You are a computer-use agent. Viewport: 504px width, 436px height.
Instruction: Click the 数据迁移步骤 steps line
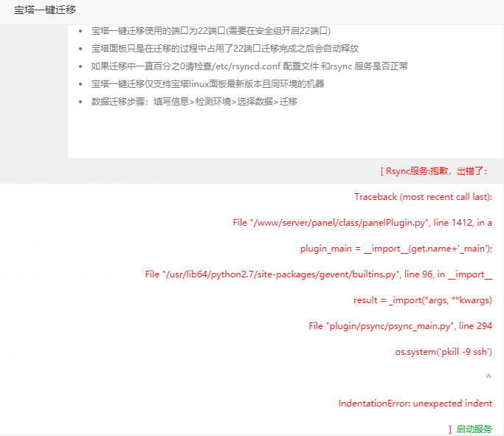194,102
